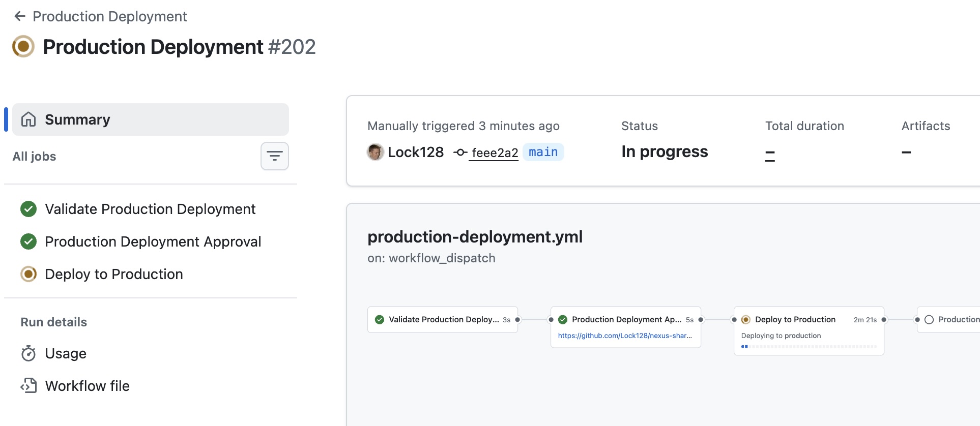Click the Workflow file code icon
This screenshot has height=426, width=980.
point(28,386)
